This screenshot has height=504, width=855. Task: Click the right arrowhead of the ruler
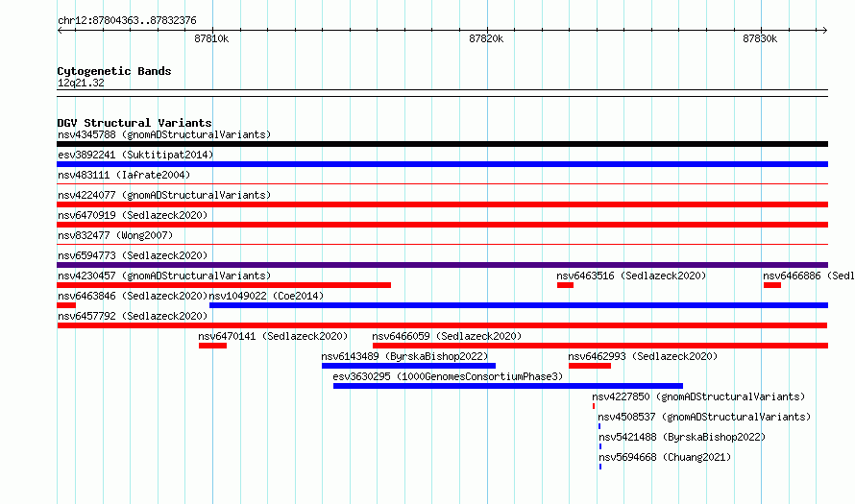point(825,30)
